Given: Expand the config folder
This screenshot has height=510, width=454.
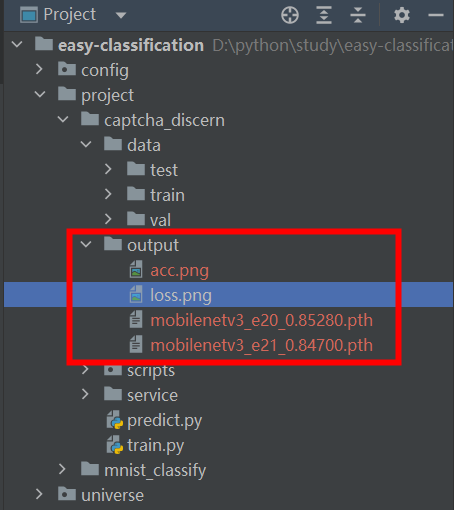Looking at the screenshot, I should pos(39,69).
